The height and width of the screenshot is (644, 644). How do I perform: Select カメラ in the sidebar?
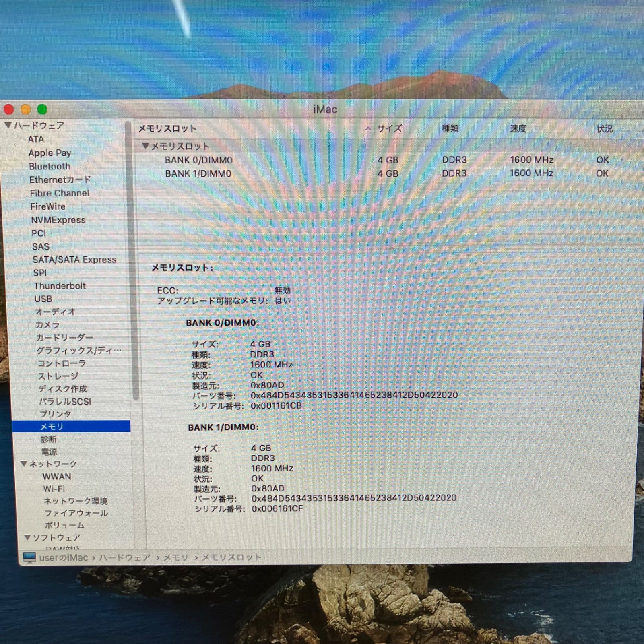pyautogui.click(x=47, y=324)
